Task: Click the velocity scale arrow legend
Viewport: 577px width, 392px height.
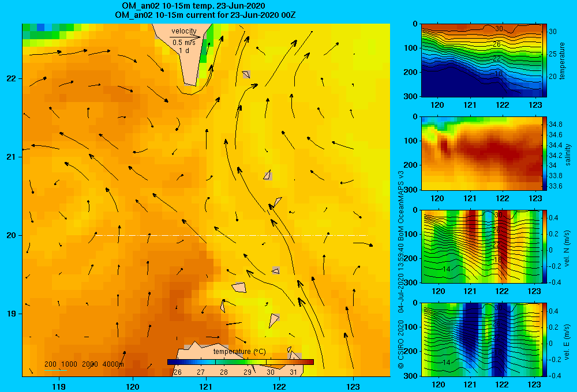Action: tap(185, 37)
